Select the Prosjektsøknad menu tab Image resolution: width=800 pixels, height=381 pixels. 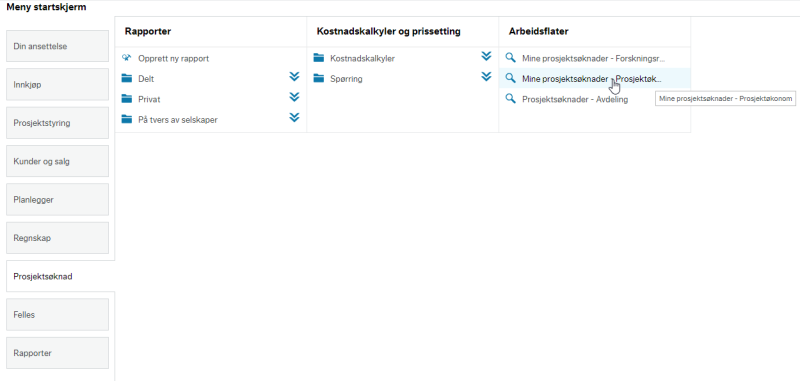[60, 276]
